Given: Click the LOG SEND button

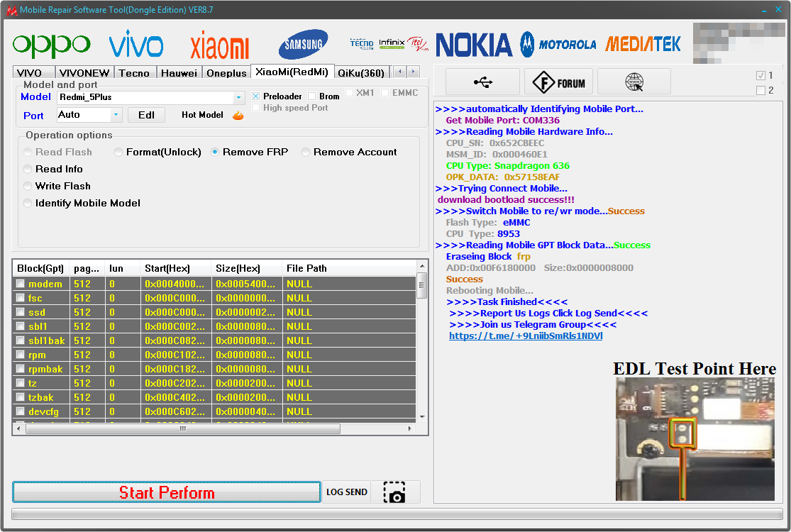Looking at the screenshot, I should point(347,492).
